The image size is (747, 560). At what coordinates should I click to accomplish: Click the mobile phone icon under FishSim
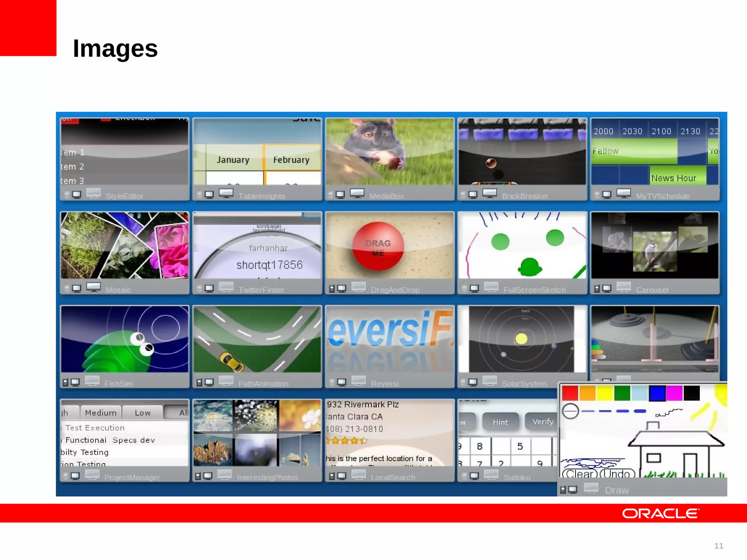coord(65,383)
